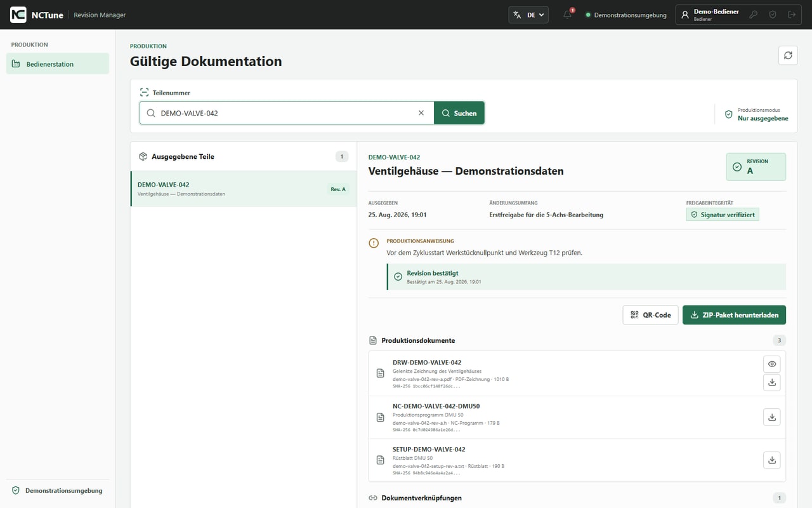
Task: Click the Rev. A badge in the list
Action: pos(338,189)
